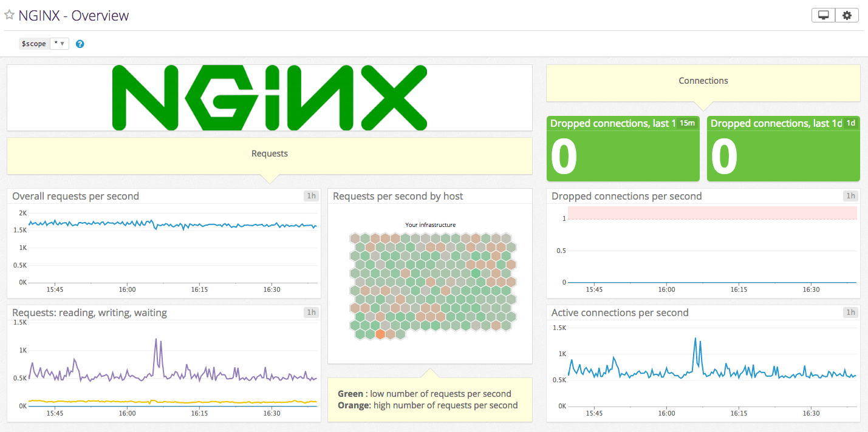Click the 15m badge on Dropped connections widget
This screenshot has width=868, height=432.
coord(687,123)
